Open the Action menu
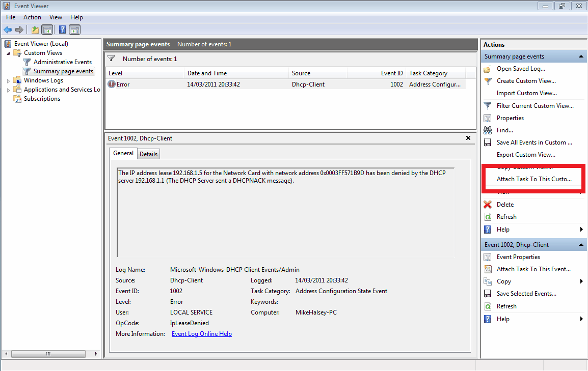Screen dimensions: 588x371 tap(32, 17)
